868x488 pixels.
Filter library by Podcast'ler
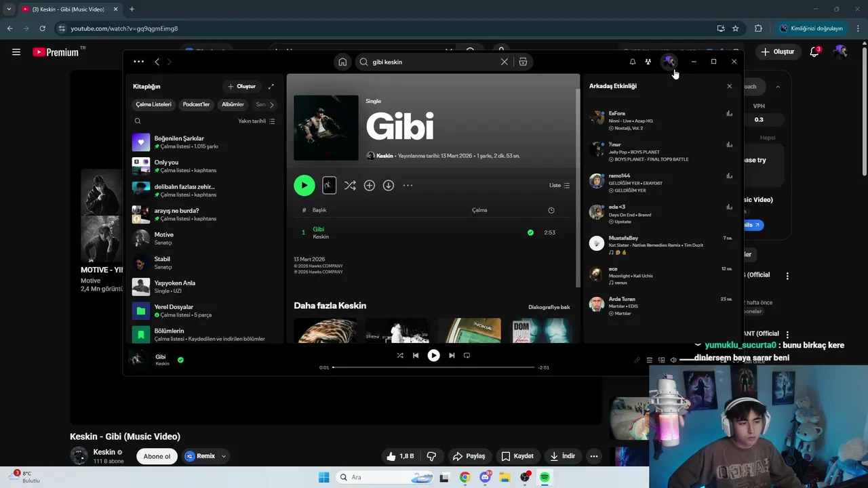click(x=196, y=104)
